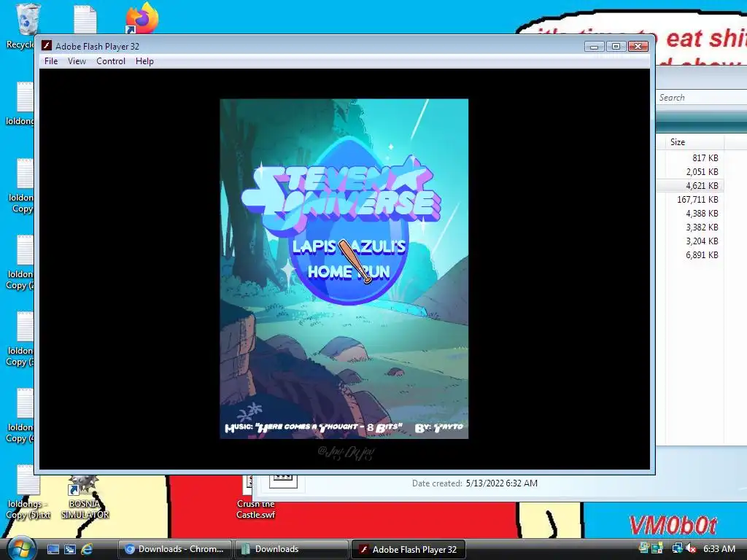Maximize the Adobe Flash Player window
The image size is (747, 560).
point(616,46)
